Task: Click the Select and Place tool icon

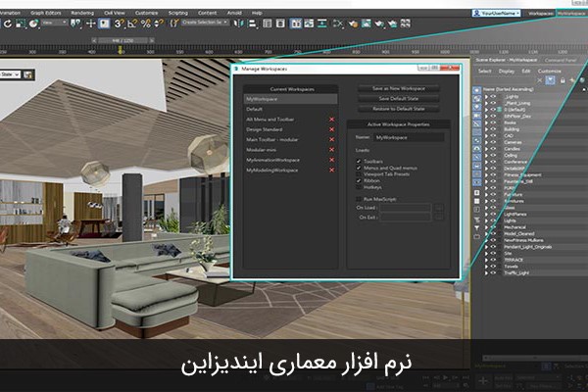Action: pos(34,24)
